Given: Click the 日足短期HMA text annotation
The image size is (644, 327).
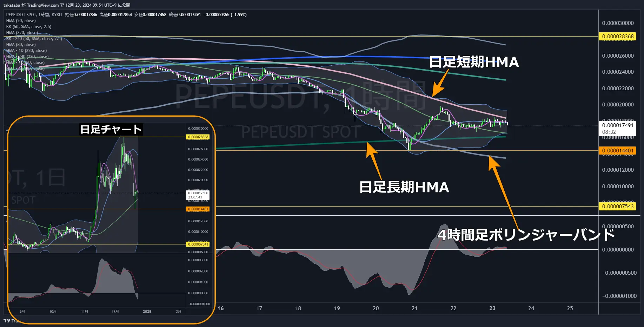Looking at the screenshot, I should pos(474,62).
